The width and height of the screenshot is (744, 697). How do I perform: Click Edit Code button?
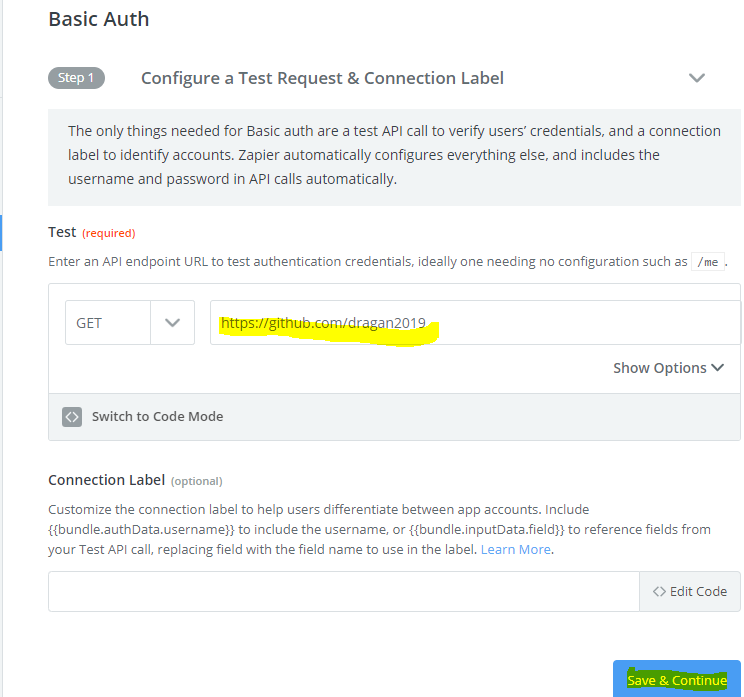[x=690, y=591]
